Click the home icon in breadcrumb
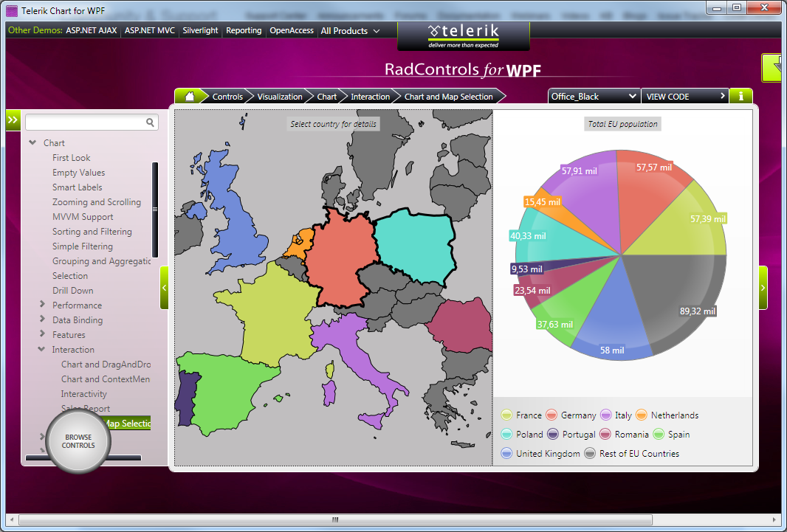 190,96
